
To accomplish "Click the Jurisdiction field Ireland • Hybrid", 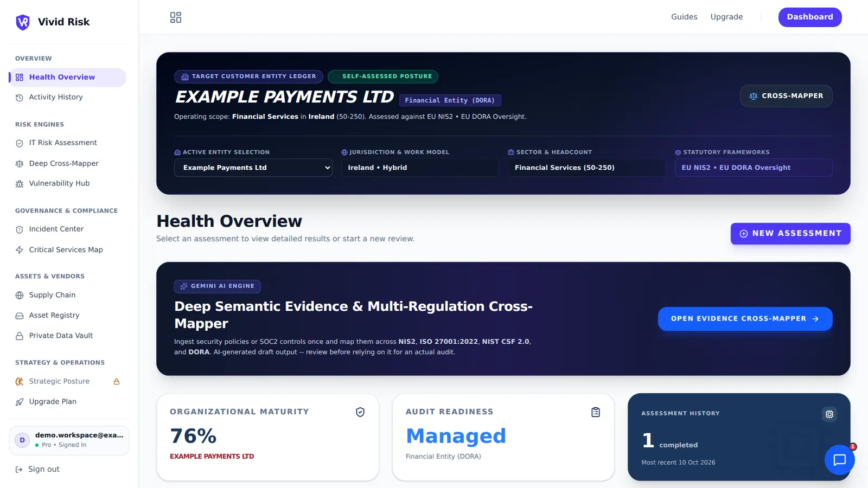I will click(420, 168).
